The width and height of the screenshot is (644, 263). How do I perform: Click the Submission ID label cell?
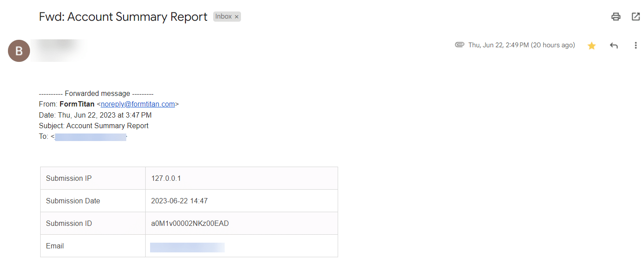point(69,224)
